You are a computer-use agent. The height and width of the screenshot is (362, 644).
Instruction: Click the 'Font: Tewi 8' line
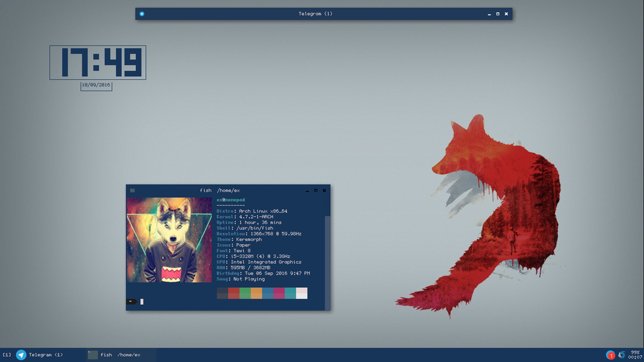pos(234,251)
